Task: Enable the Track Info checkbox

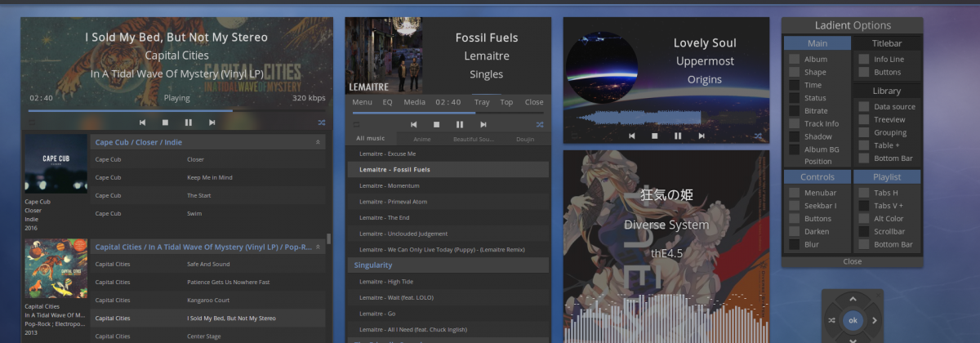Action: [794, 123]
